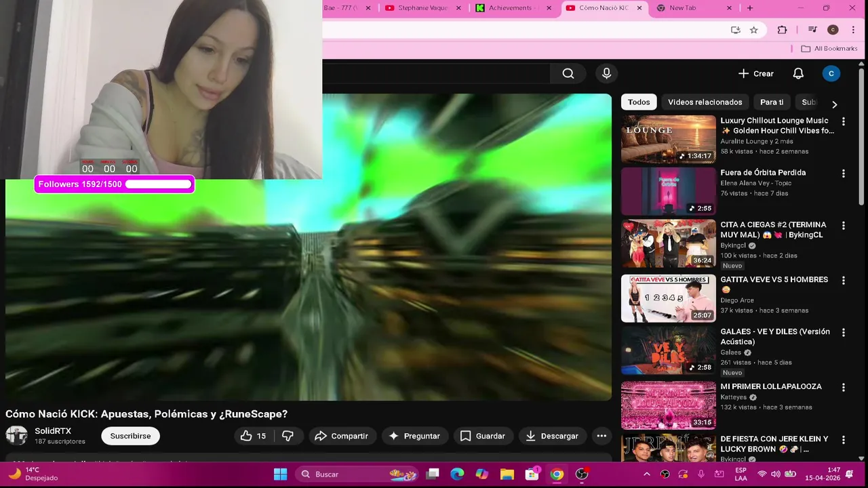Open options menu for GATITA VEVE video
This screenshot has width=868, height=488.
tap(844, 281)
